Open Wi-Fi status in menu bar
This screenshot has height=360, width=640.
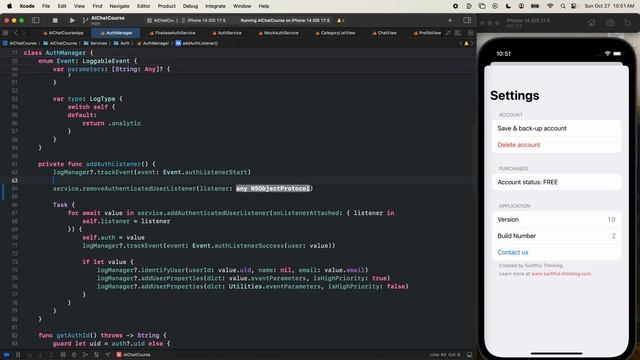click(550, 6)
